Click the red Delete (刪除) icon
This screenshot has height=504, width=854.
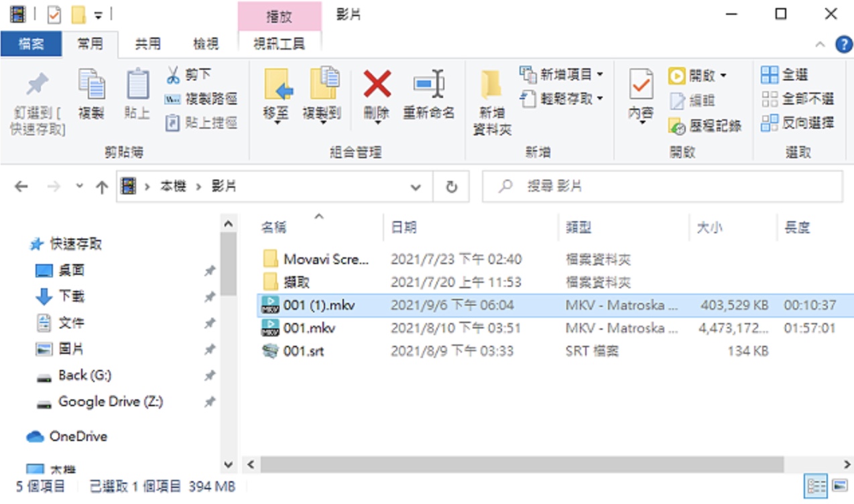[x=377, y=84]
